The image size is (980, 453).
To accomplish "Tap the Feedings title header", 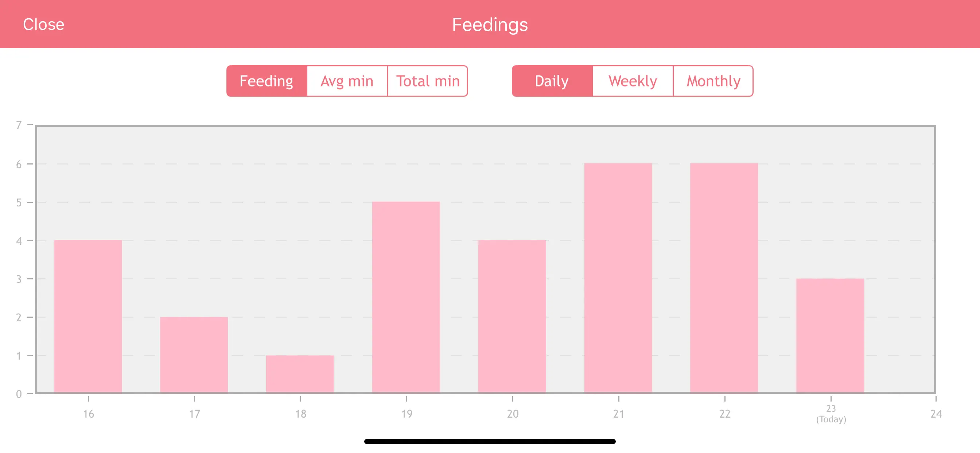I will coord(490,25).
